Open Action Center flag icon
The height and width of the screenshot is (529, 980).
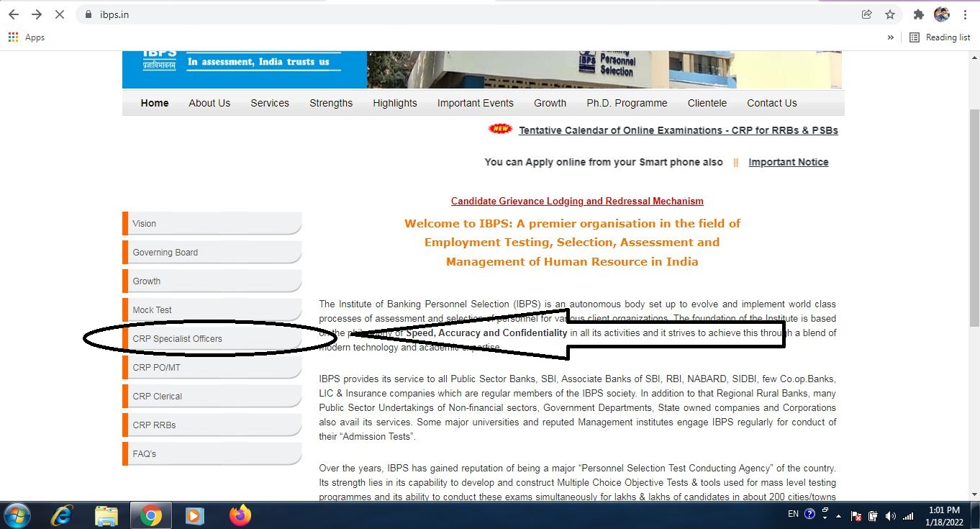[856, 515]
